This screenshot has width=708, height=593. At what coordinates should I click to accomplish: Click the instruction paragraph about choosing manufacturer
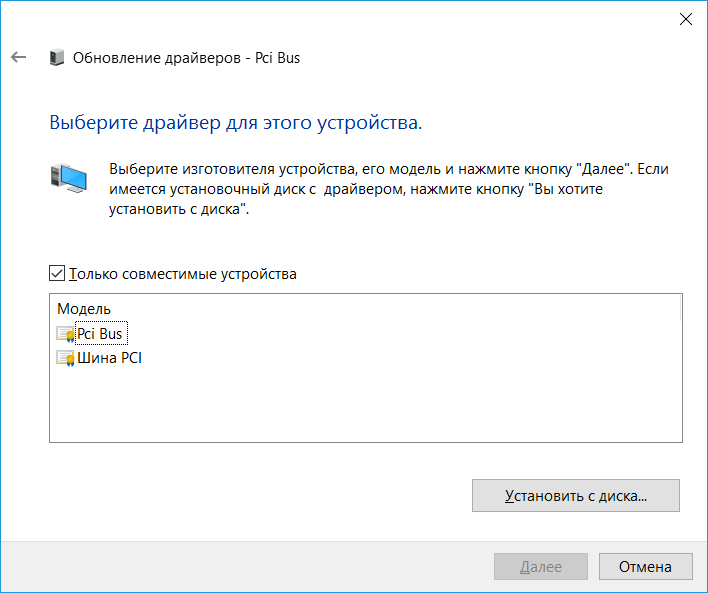point(386,188)
